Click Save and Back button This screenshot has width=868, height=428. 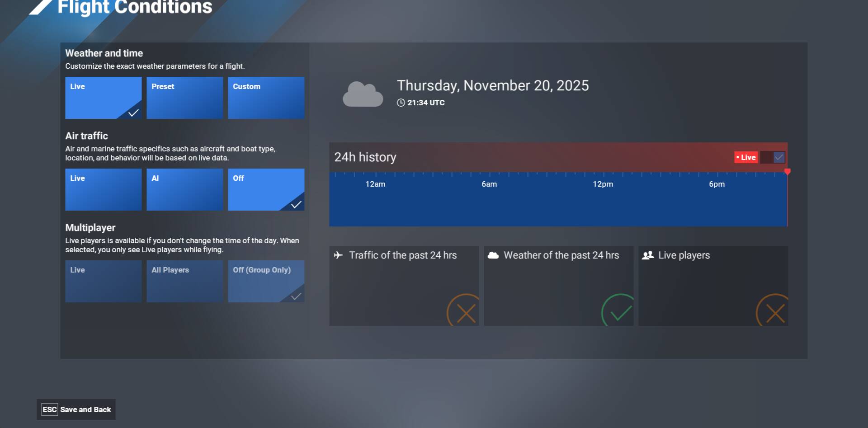tap(76, 409)
